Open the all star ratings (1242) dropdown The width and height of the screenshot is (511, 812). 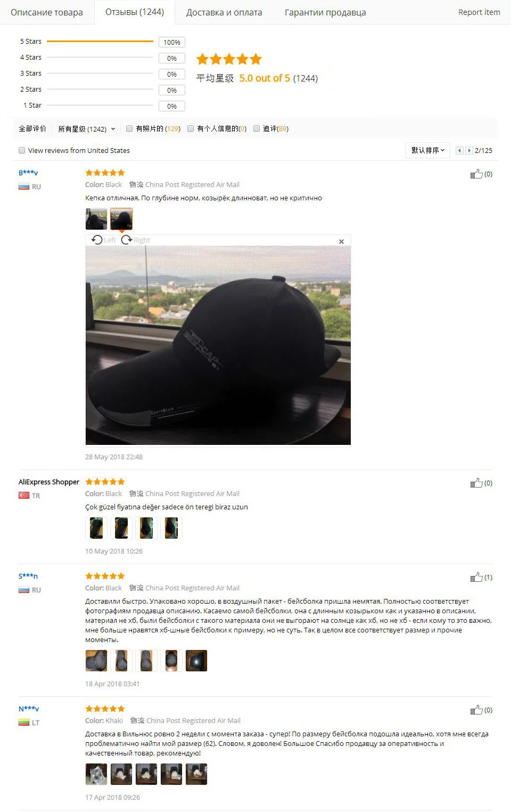86,129
